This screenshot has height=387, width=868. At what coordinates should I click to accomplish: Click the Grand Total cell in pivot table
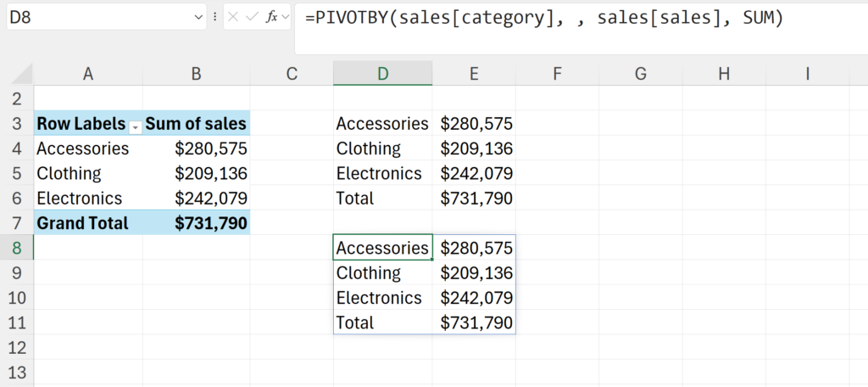pyautogui.click(x=83, y=223)
